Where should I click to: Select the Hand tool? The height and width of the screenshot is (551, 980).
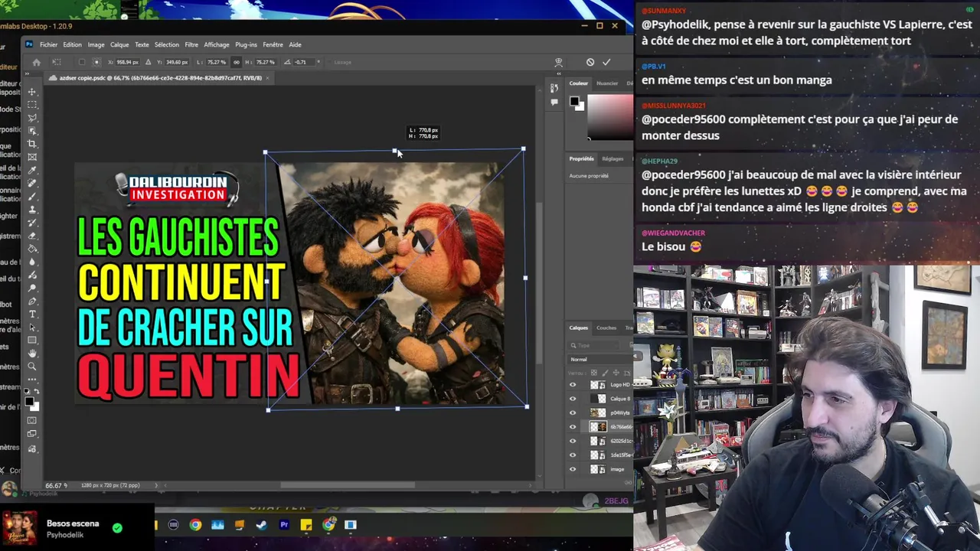(x=31, y=354)
